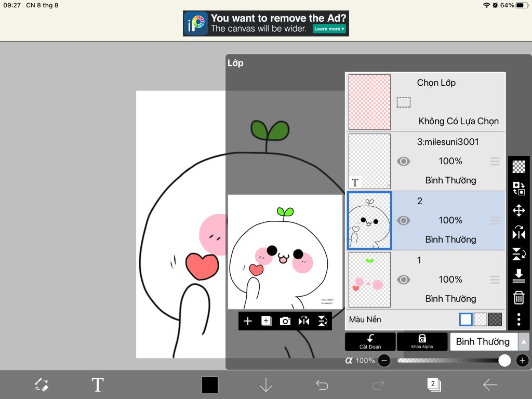Click layer 2's Bình Thường blend label
The image size is (532, 399).
450,240
